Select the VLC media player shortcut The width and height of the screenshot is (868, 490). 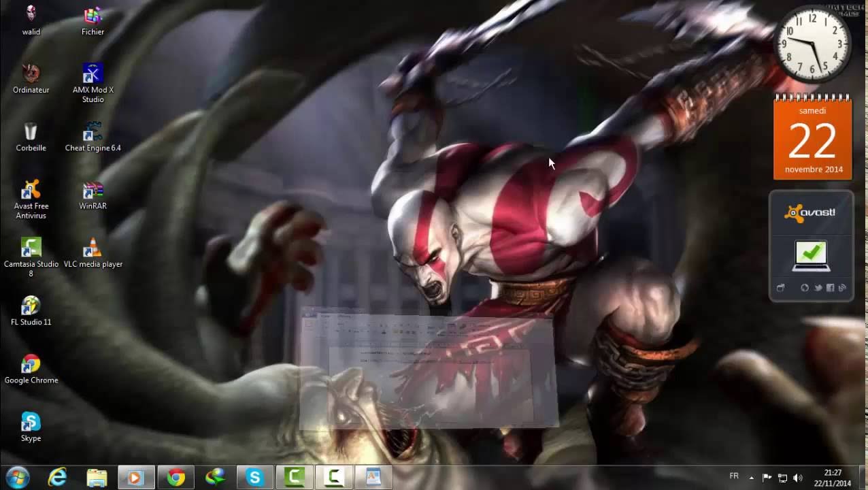tap(93, 252)
